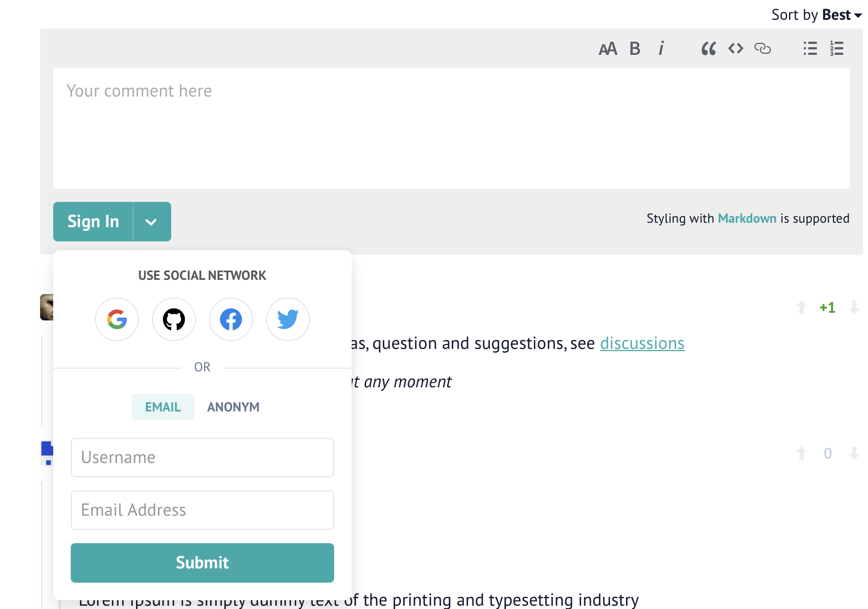Viewport: 868px width, 609px height.
Task: Click the Sign In button
Action: point(93,222)
